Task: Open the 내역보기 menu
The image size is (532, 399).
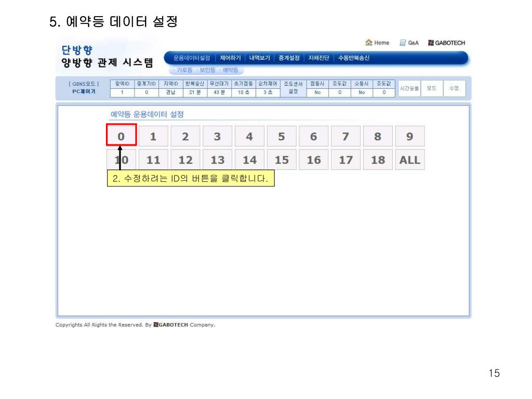Action: (260, 58)
